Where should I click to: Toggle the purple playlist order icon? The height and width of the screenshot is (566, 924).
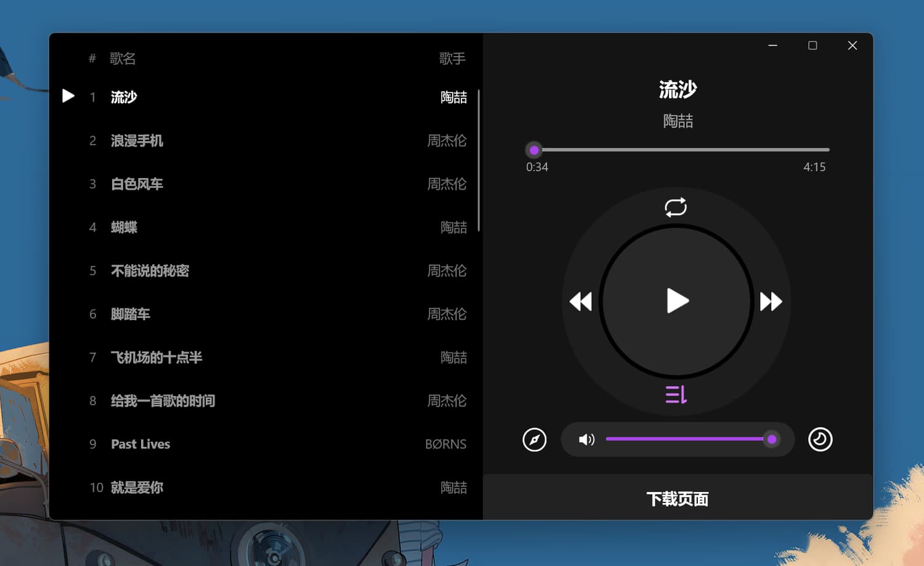[x=676, y=394]
